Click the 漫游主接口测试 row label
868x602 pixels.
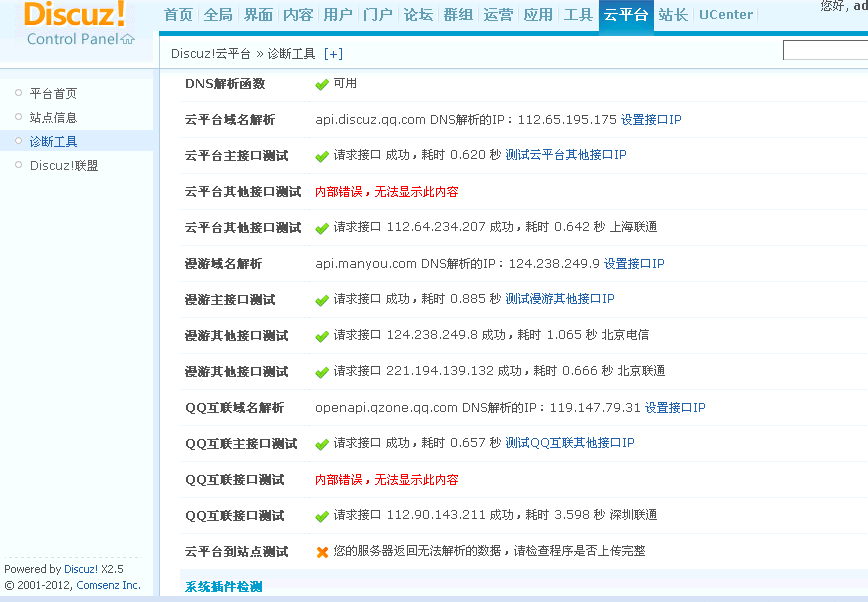point(230,300)
